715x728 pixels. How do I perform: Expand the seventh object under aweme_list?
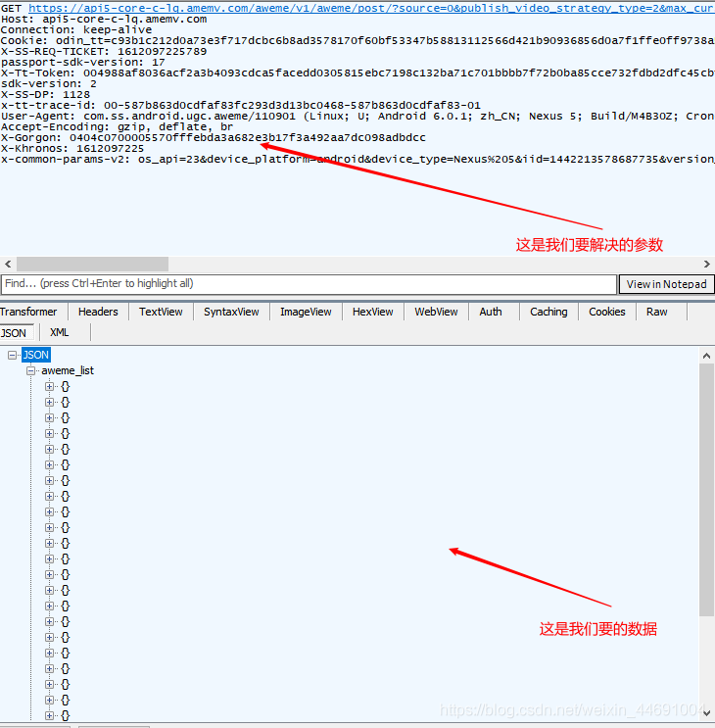(x=49, y=480)
